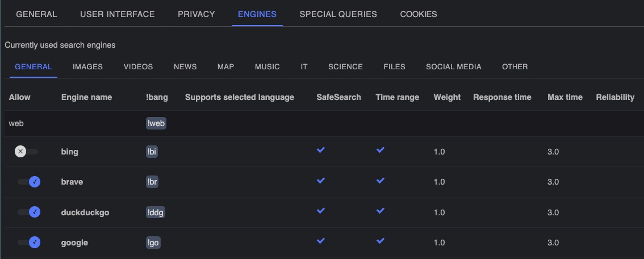Open the News engine category
Image resolution: width=644 pixels, height=259 pixels.
185,66
